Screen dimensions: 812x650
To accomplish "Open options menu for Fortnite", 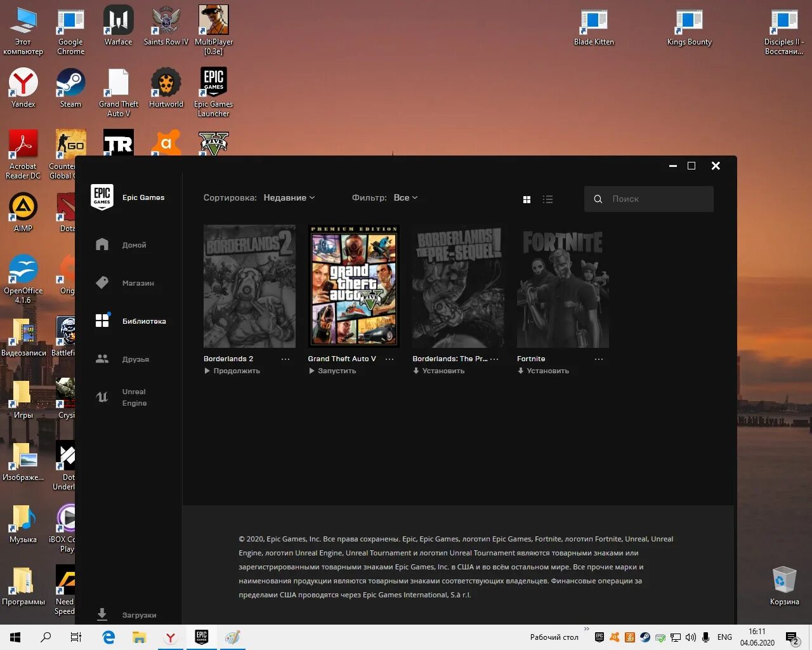I will (x=599, y=359).
